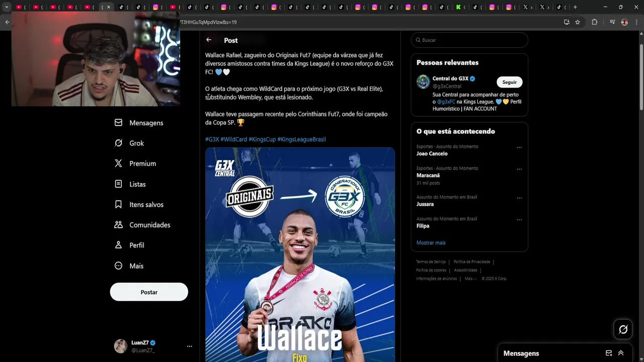Open the @g3xFC mention link

pos(446,102)
